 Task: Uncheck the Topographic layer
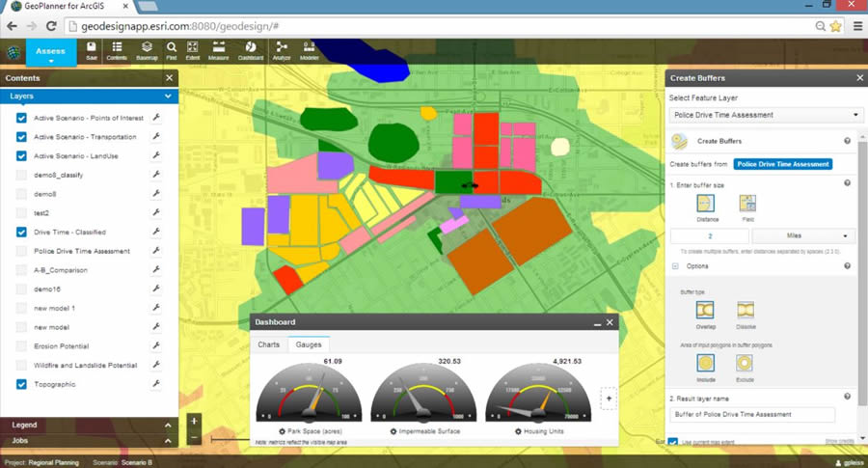(x=21, y=384)
